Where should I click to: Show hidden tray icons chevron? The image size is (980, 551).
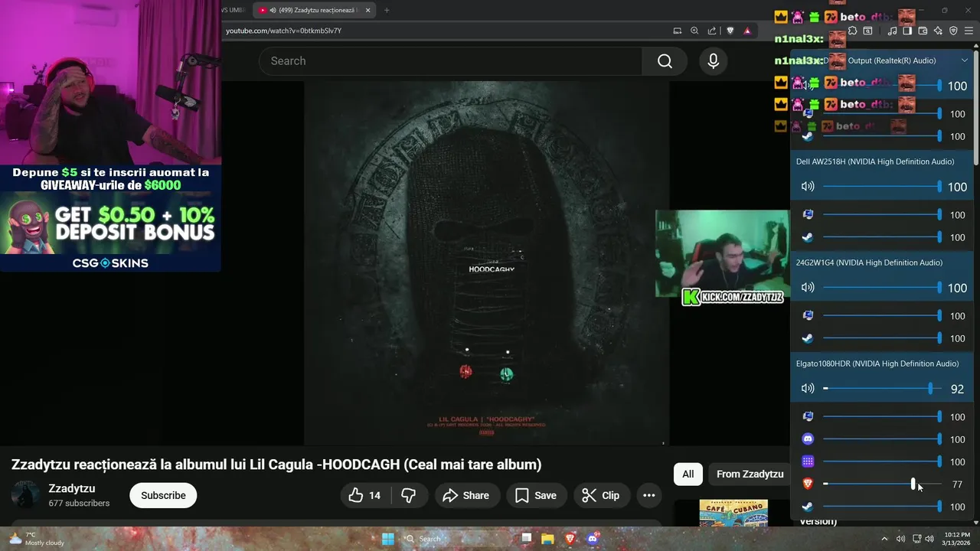click(884, 539)
